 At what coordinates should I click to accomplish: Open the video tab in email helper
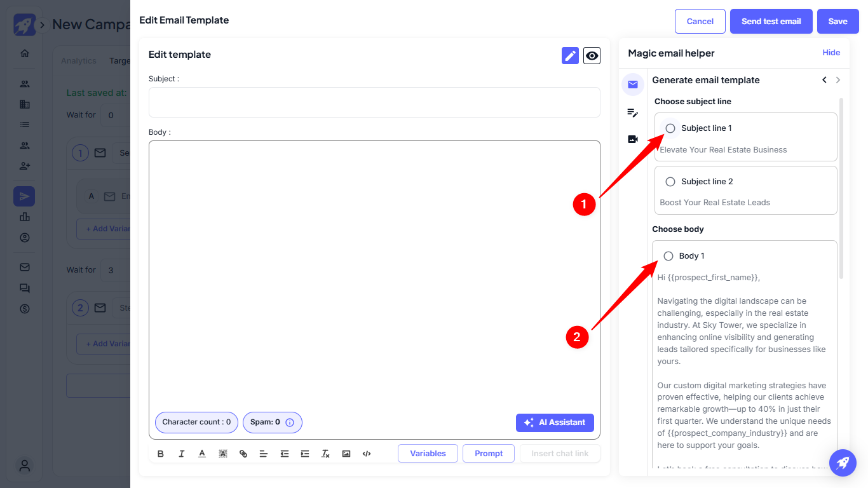tap(633, 139)
